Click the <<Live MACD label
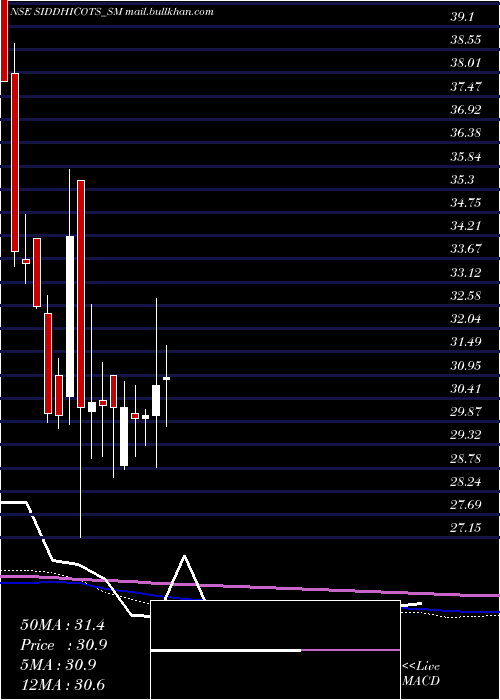Viewport: 500px width, 700px height. point(421,674)
